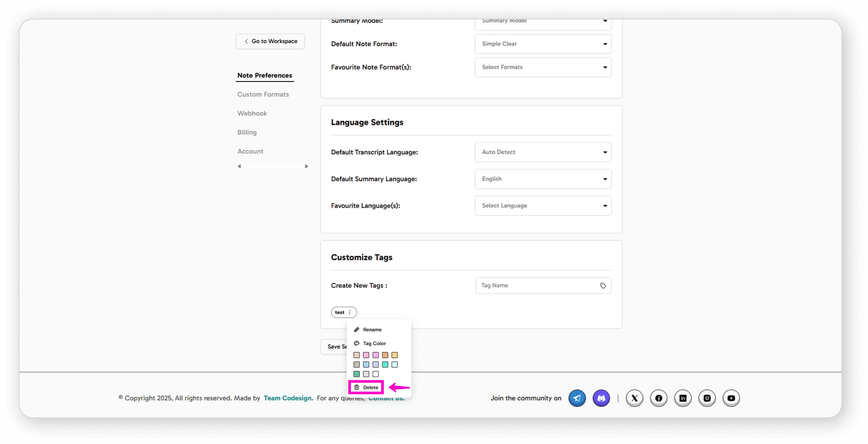Screen dimensions: 868x444
Task: Open the Telegram community link
Action: [x=577, y=398]
